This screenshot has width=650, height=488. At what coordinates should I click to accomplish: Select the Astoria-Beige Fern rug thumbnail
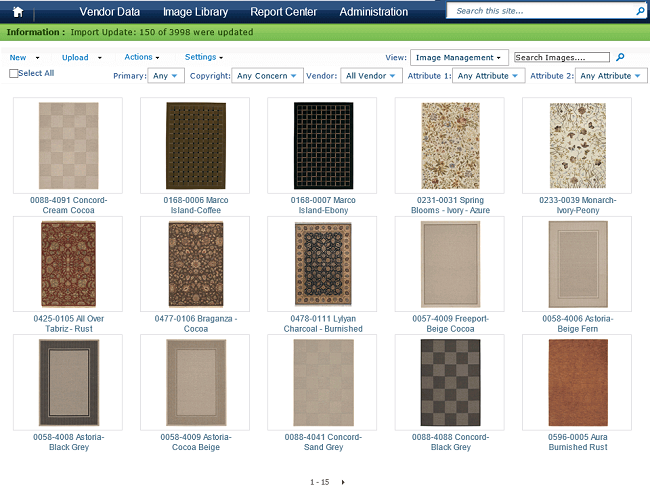[577, 264]
